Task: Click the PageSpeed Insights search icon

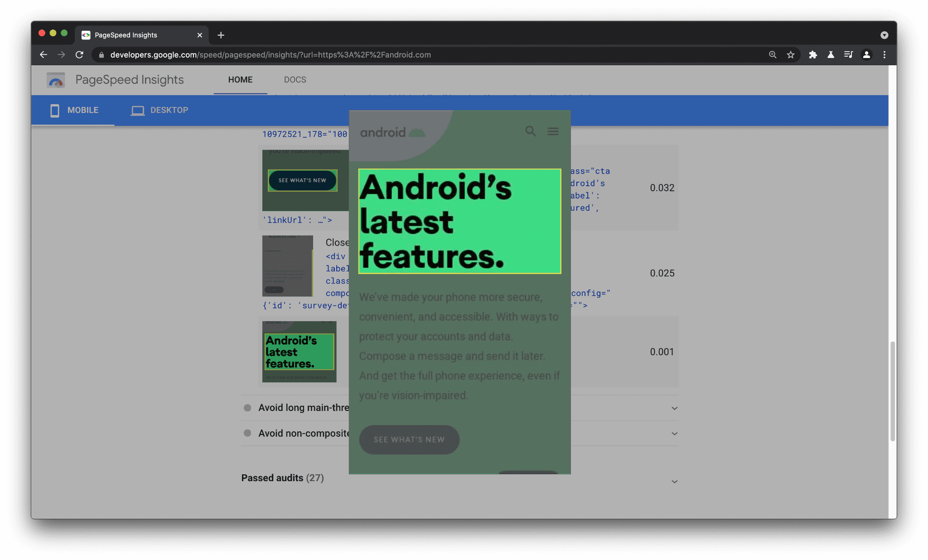Action: [x=530, y=130]
